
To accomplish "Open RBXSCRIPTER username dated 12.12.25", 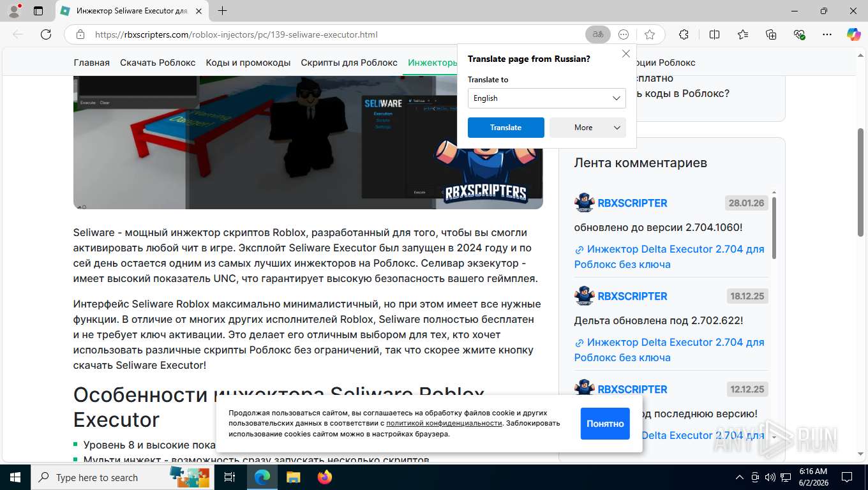I will pyautogui.click(x=632, y=389).
